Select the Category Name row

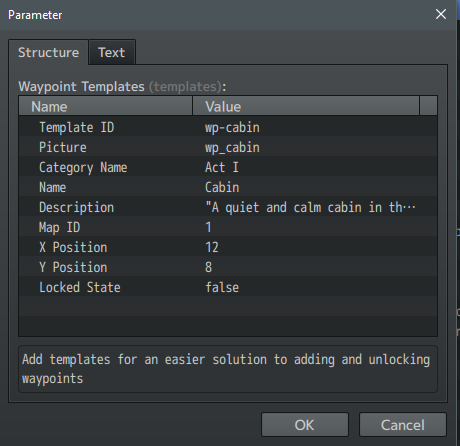click(x=228, y=167)
